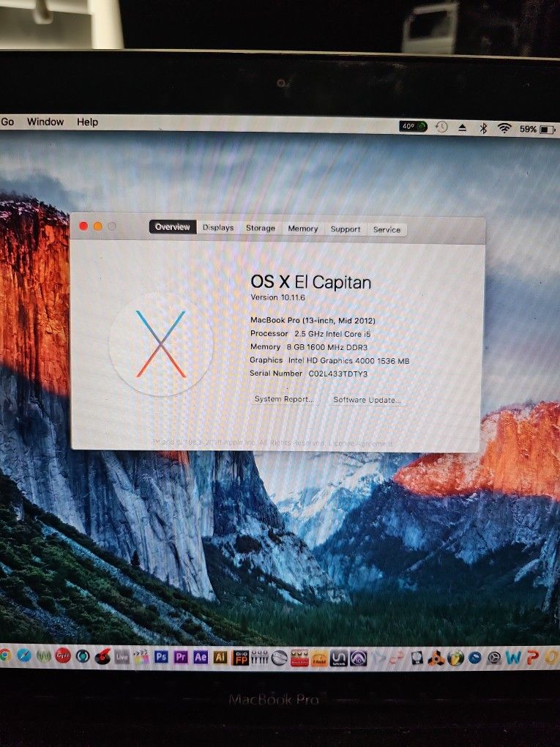Open Adobe After Effects dock icon

[201, 657]
